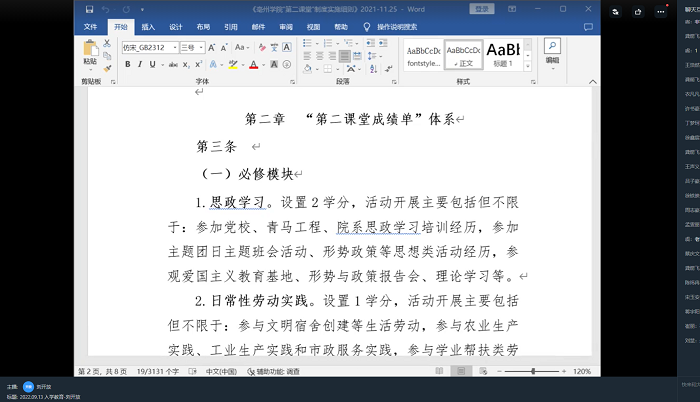This screenshot has height=402, width=700.
Task: Expand the bullets list dropdown
Action: click(317, 43)
